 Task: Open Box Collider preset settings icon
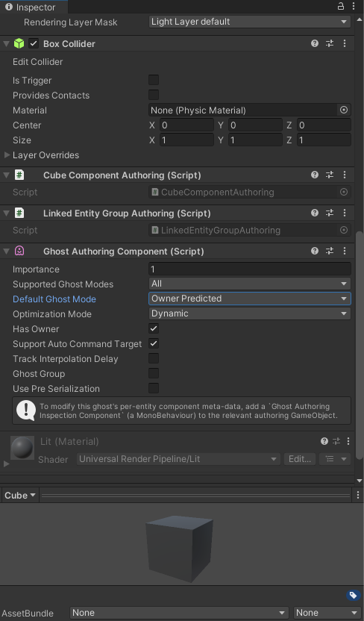point(330,43)
